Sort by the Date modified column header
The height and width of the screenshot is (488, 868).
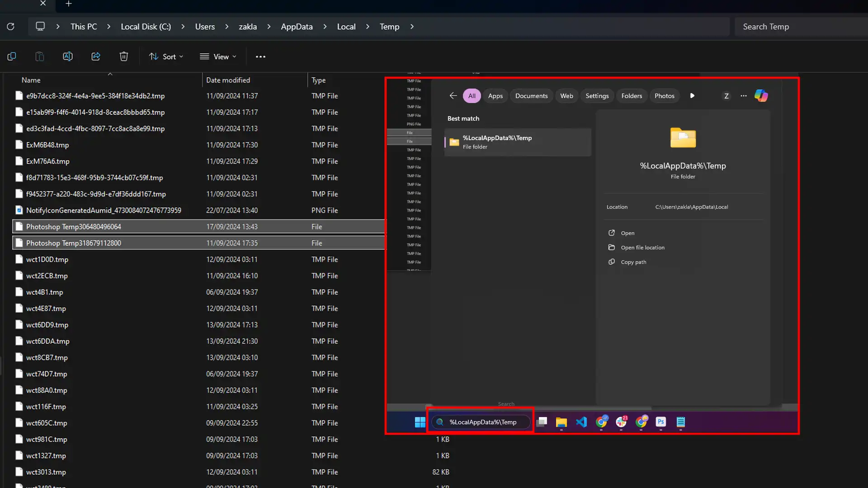228,80
